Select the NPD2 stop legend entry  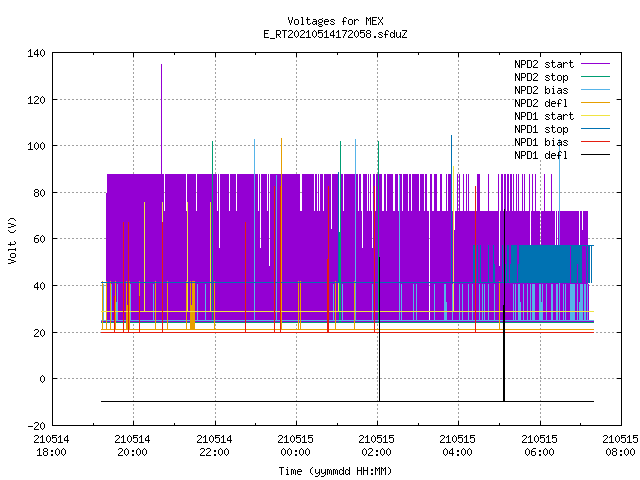click(541, 77)
